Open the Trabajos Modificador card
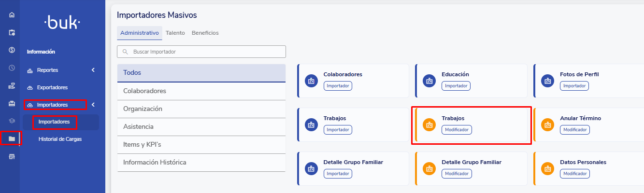 pos(471,124)
